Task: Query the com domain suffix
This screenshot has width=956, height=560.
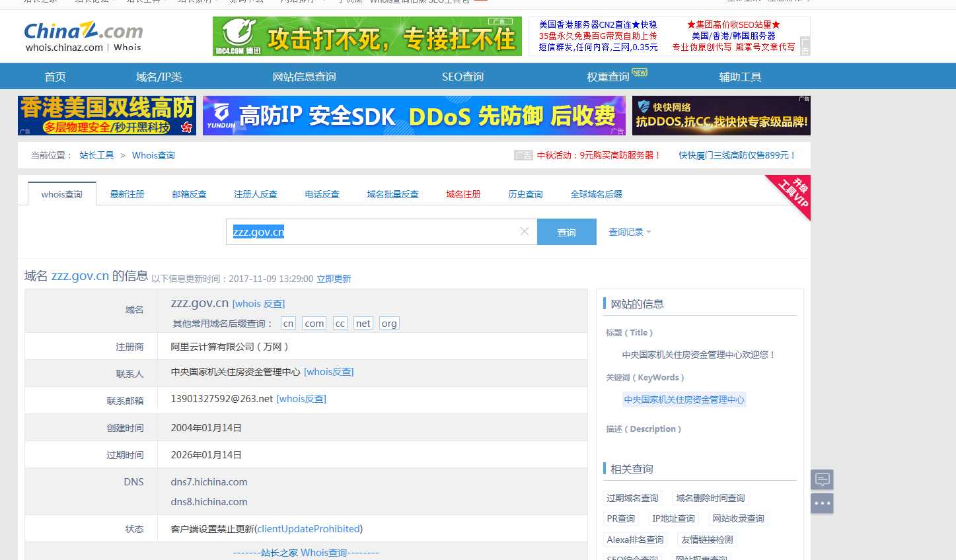Action: click(x=314, y=324)
